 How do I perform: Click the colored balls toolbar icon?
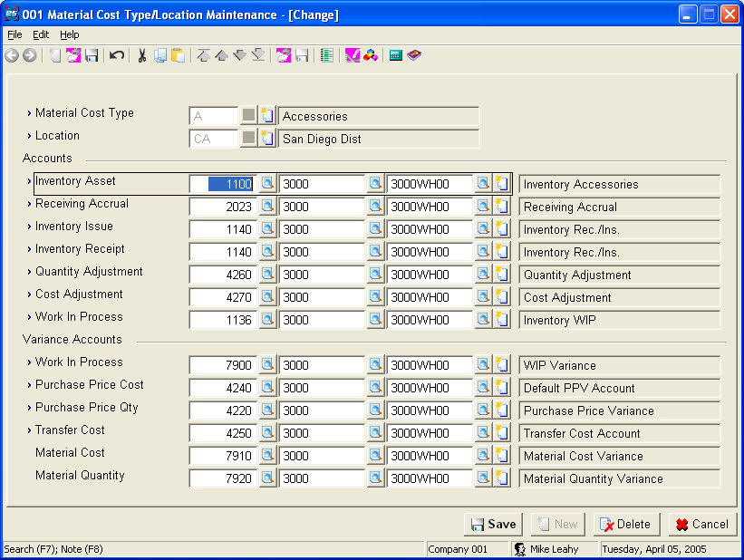point(371,55)
